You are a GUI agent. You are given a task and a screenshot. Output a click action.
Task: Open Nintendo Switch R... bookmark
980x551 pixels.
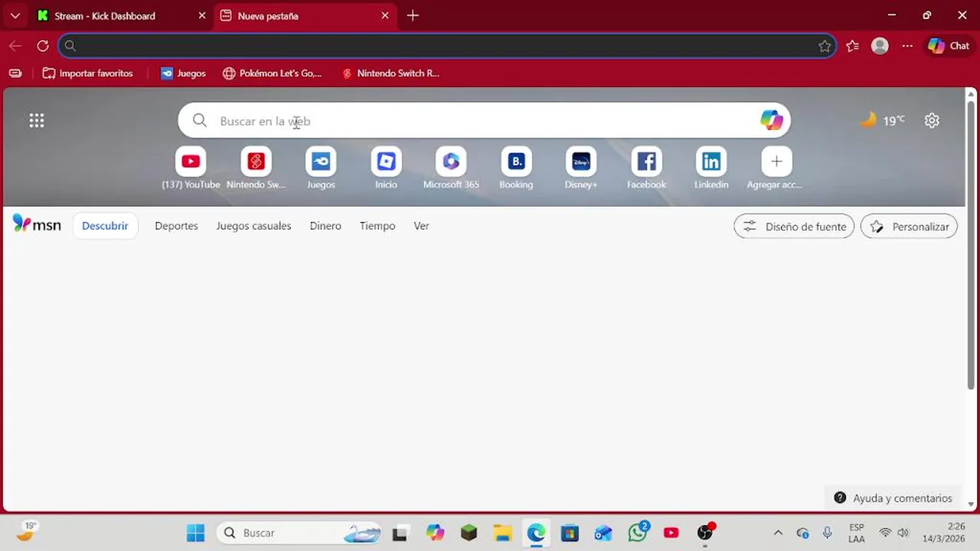[x=390, y=73]
